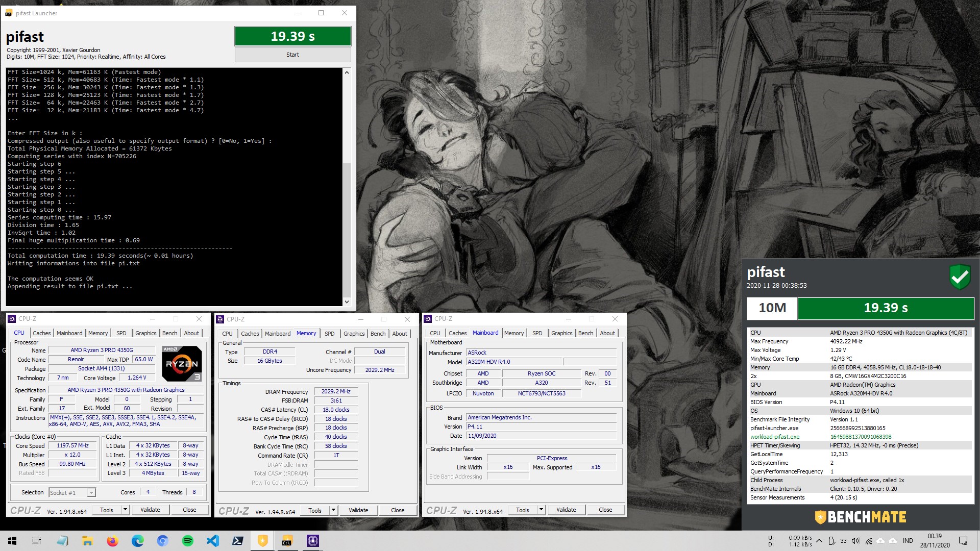
Task: Click the green 19.39 s result in pifast Launcher
Action: pos(293,36)
